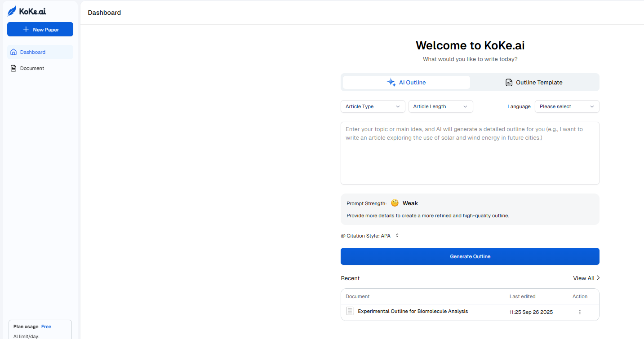Click the 11:25 Sep 26 2025 timestamp
Screen dimensions: 644x339
tap(531, 312)
